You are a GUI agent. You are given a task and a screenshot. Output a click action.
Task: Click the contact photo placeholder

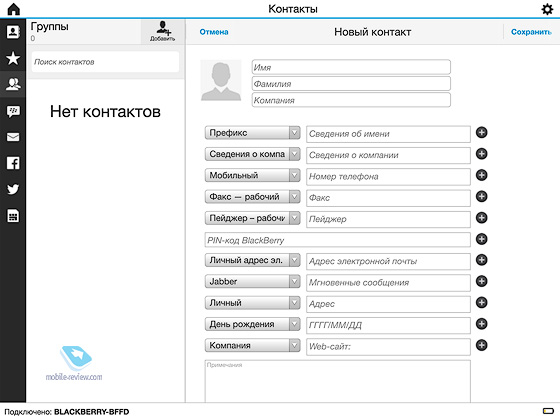click(x=221, y=80)
